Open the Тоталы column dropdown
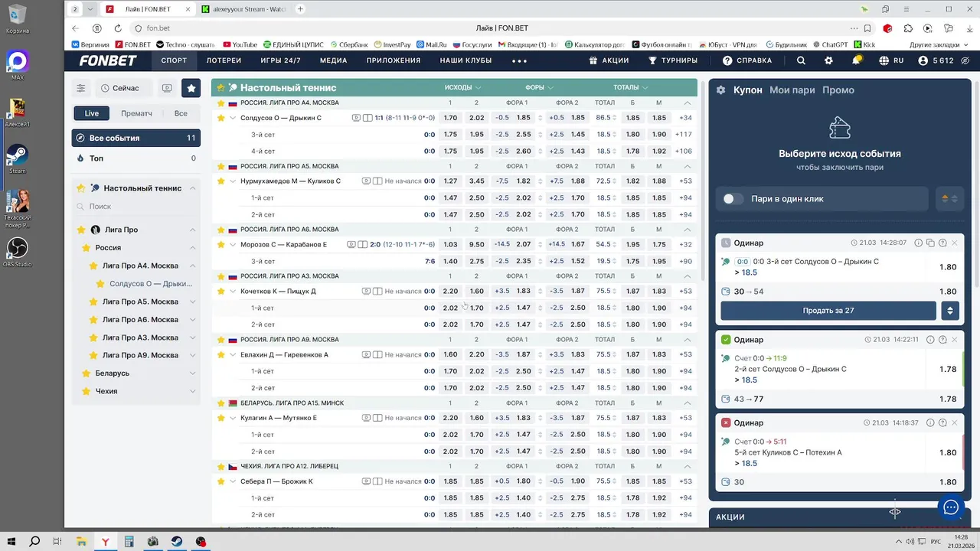The width and height of the screenshot is (980, 551). click(x=630, y=87)
